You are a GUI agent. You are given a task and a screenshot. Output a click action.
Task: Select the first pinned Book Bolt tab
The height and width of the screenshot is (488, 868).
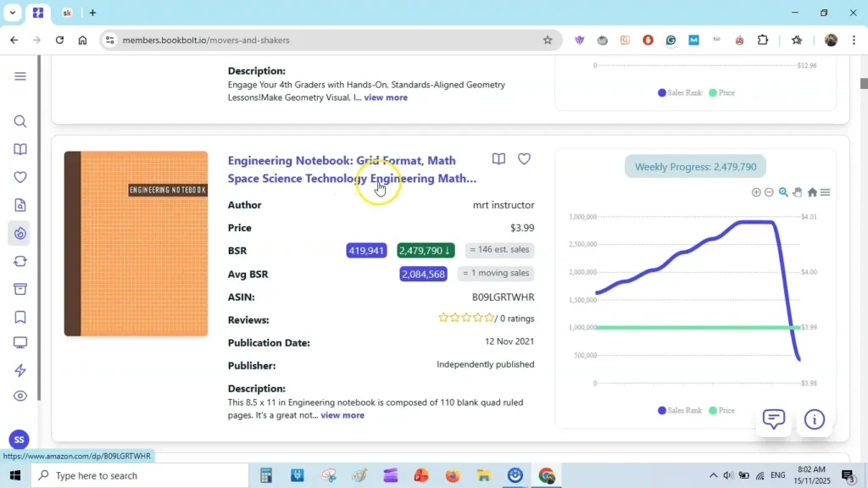click(37, 13)
